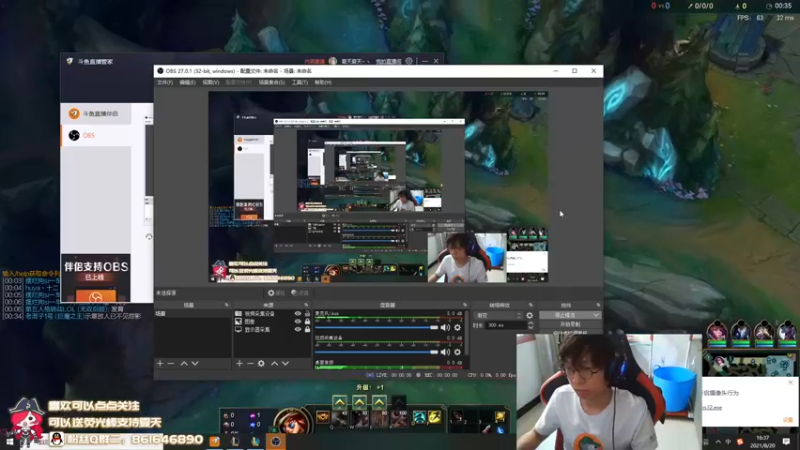The height and width of the screenshot is (450, 800).
Task: Expand the stop streaming button arrow
Action: tap(596, 315)
